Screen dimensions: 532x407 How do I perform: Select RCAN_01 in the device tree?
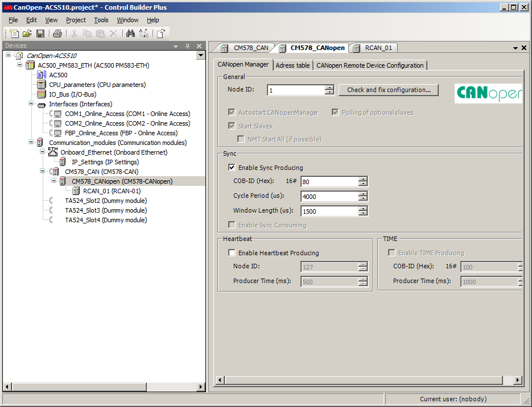[112, 191]
